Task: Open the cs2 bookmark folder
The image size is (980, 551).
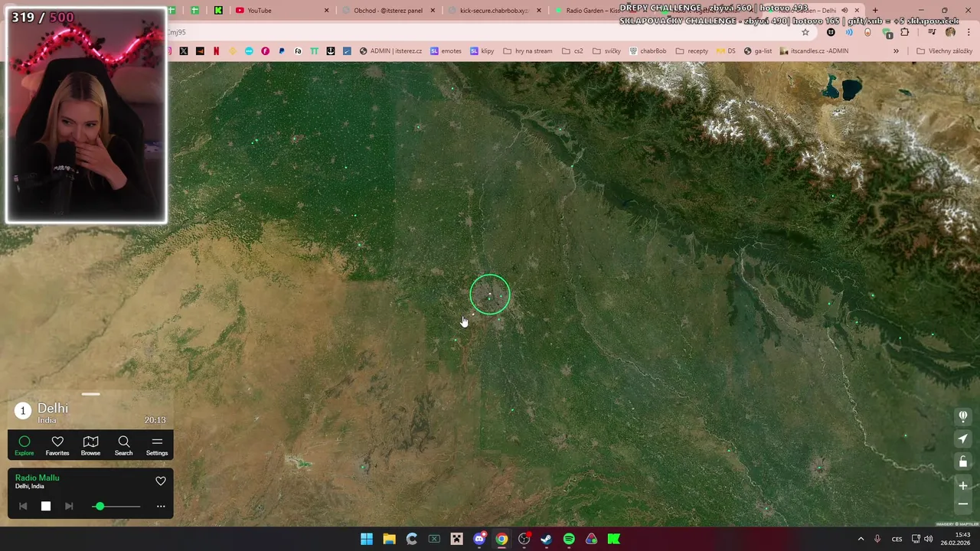Action: [x=572, y=51]
